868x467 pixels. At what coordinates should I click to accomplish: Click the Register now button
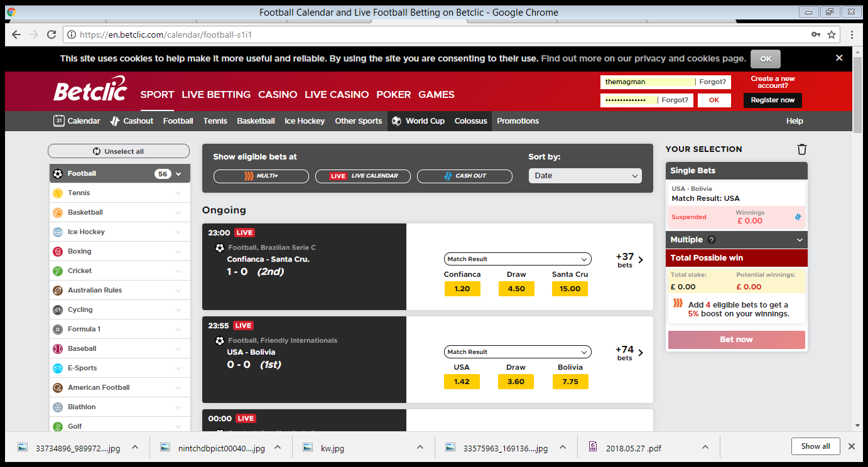(773, 100)
